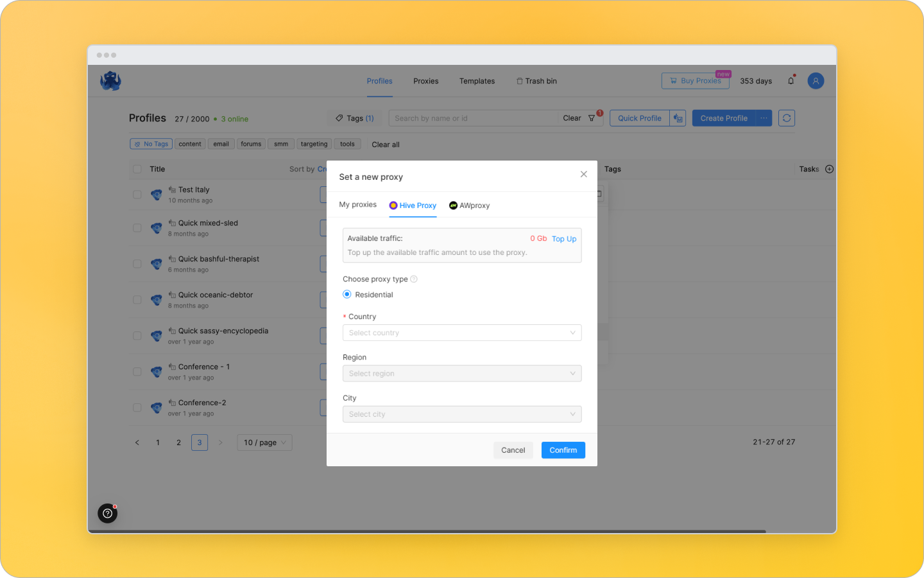924x578 pixels.
Task: Click the Tags (1) icon filter
Action: click(x=354, y=118)
